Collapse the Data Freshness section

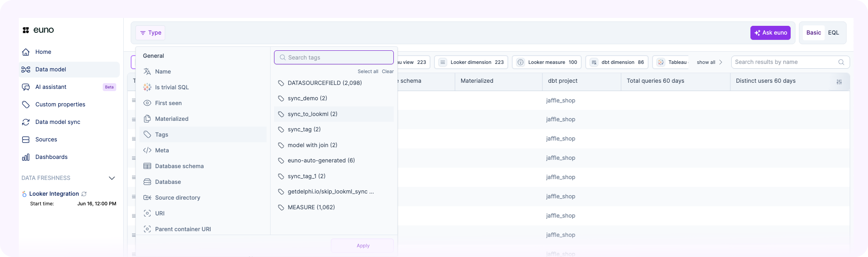coord(112,178)
